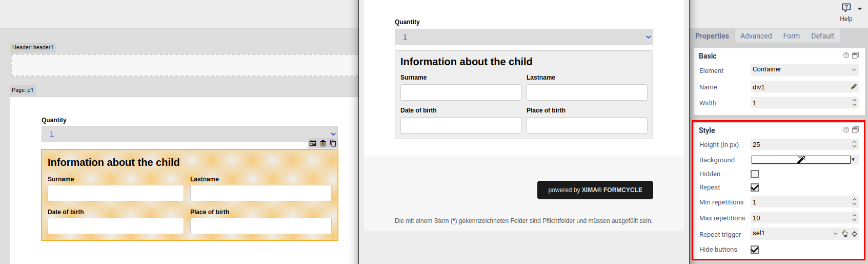Screen dimensions: 868x264
Task: Click the hand pointer icon beside Repeat trigger
Action: coord(845,234)
